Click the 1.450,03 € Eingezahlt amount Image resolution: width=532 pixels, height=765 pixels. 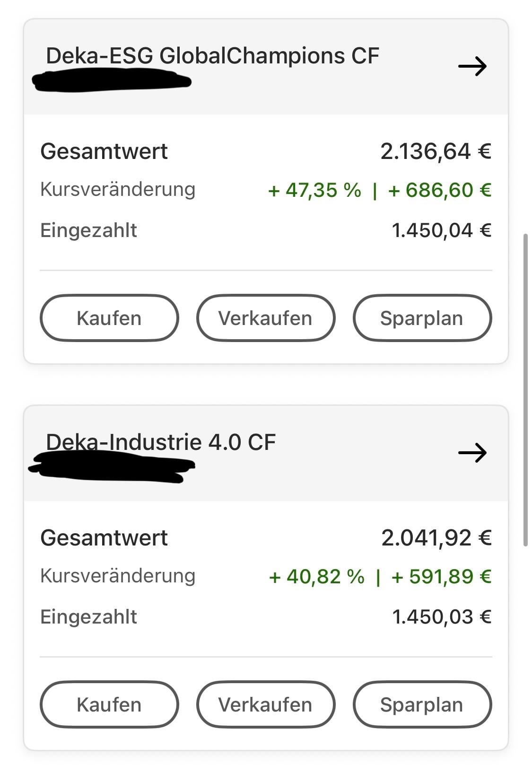coord(442,617)
